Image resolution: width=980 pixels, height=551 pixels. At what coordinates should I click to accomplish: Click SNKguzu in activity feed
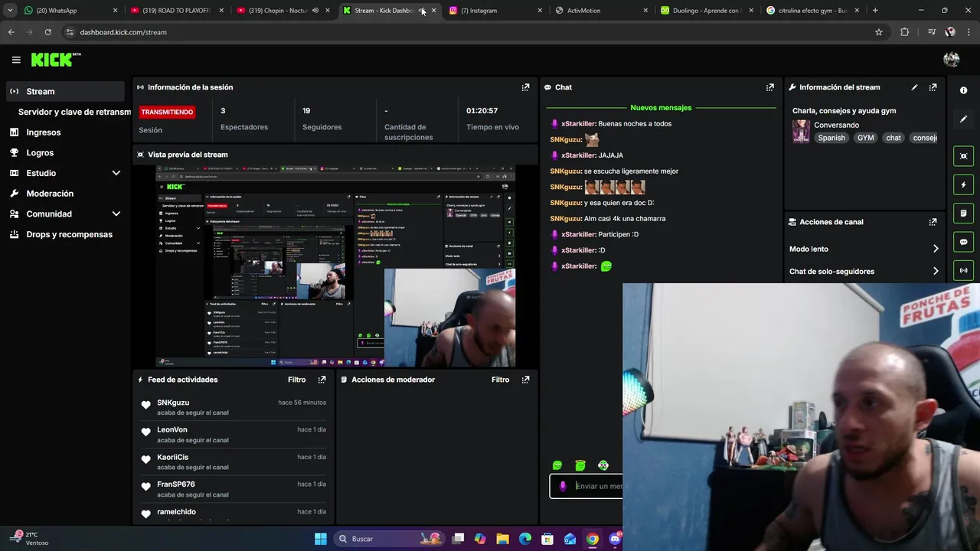pos(173,403)
